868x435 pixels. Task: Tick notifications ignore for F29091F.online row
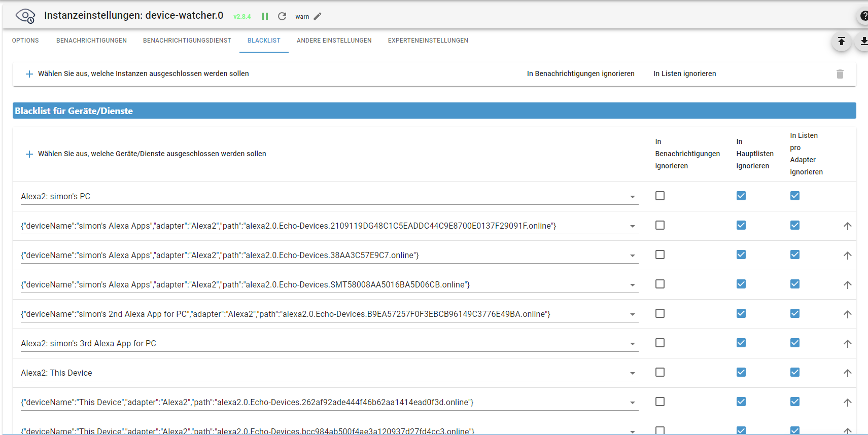(x=660, y=225)
